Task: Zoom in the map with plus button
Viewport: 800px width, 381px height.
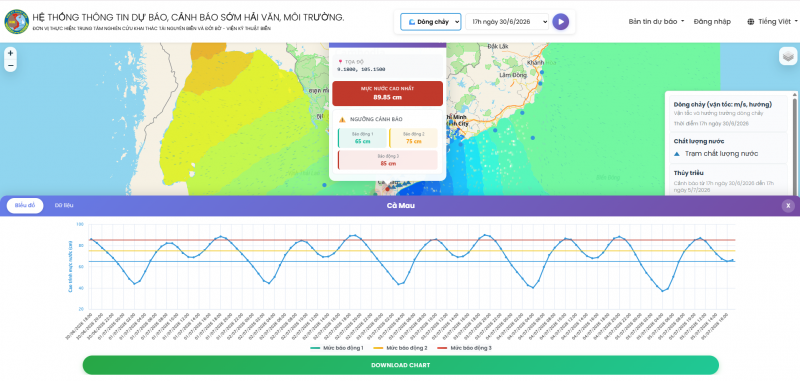Action: [x=10, y=53]
